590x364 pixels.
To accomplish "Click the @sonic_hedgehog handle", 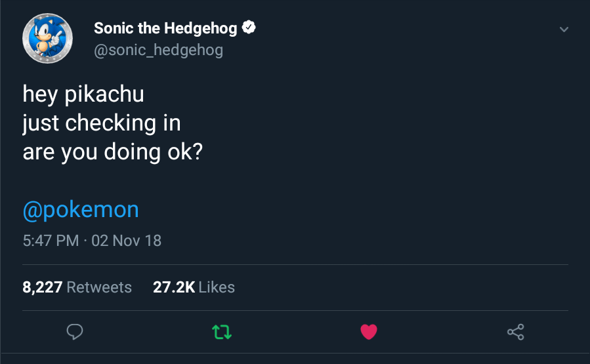I will click(x=158, y=50).
